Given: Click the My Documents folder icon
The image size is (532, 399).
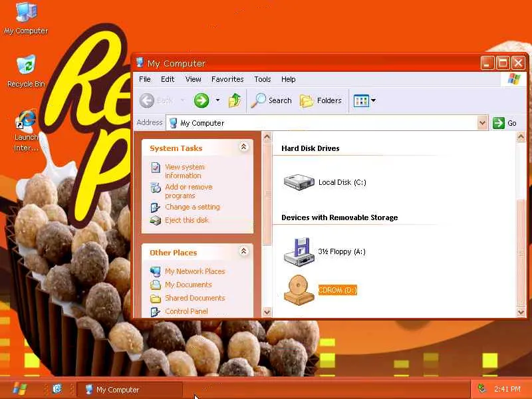Looking at the screenshot, I should coord(156,285).
